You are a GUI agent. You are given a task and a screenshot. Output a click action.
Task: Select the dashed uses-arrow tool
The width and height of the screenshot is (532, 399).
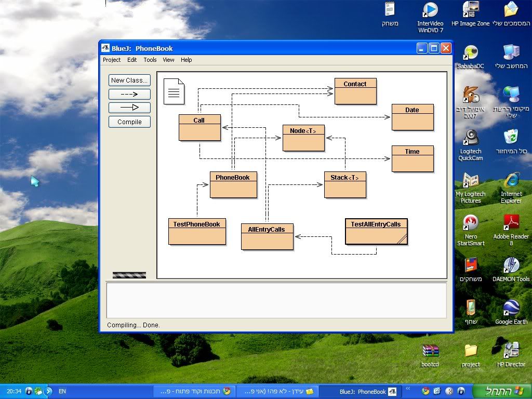(129, 94)
